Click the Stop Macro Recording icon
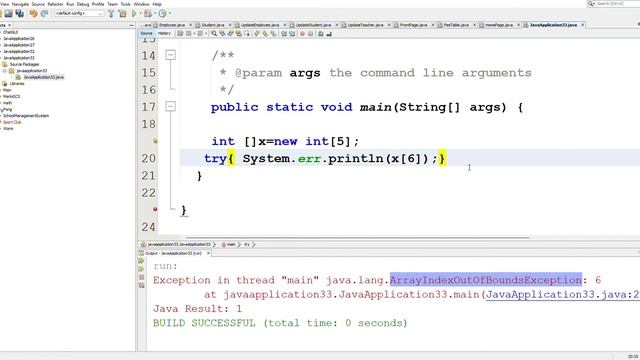This screenshot has width=640, height=360. pos(311,34)
